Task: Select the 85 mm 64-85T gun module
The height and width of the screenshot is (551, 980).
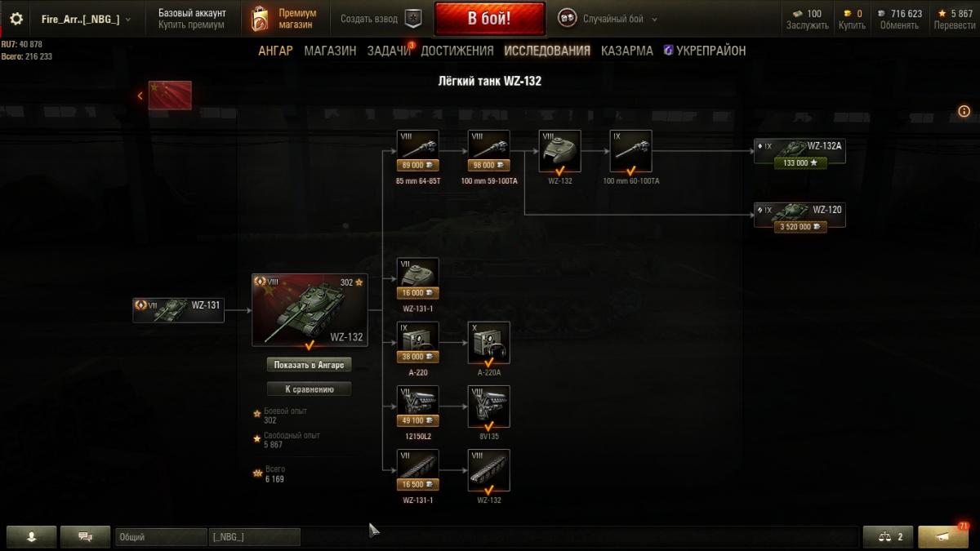Action: [417, 151]
